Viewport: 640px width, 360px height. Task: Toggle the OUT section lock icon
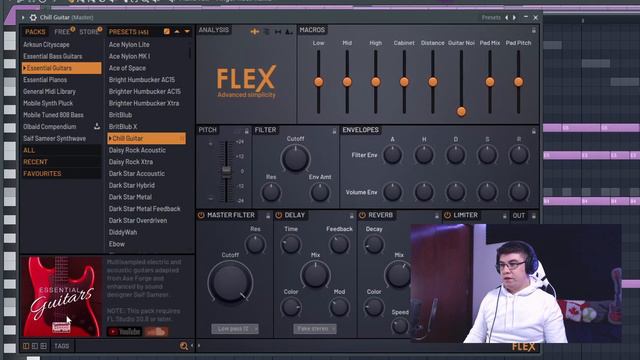[533, 216]
